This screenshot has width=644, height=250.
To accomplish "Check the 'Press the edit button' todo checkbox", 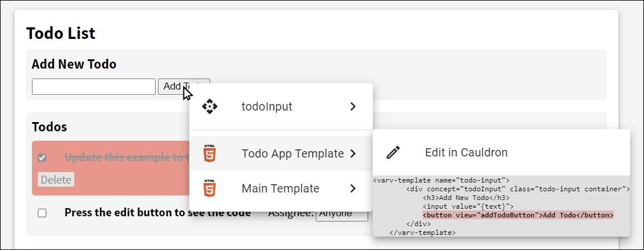I will click(x=42, y=213).
